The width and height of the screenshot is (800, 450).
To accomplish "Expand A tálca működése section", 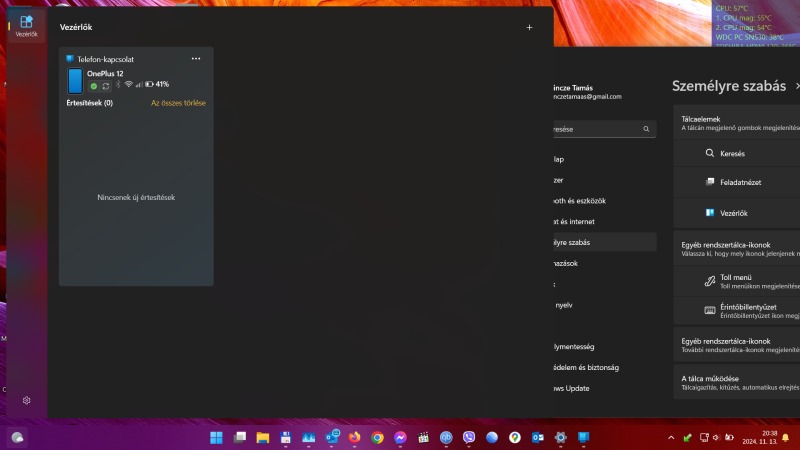I will 737,382.
